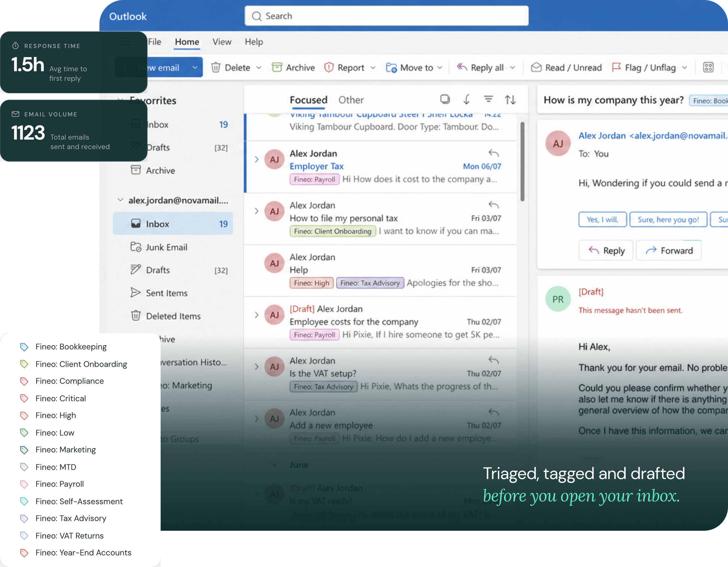
Task: Click the Forward button in reading pane
Action: tap(669, 250)
